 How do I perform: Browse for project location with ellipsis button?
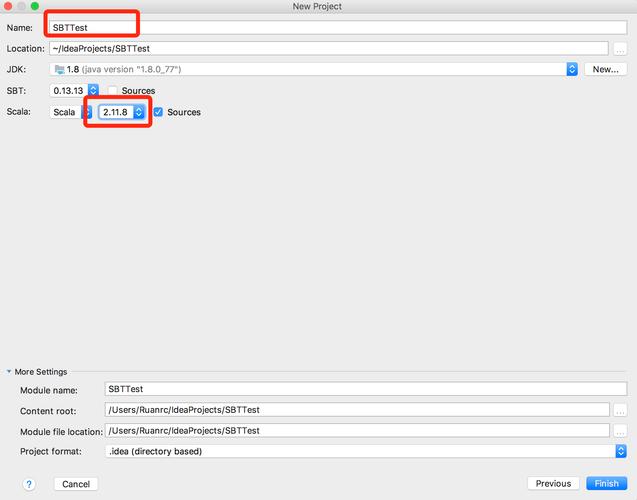[620, 49]
